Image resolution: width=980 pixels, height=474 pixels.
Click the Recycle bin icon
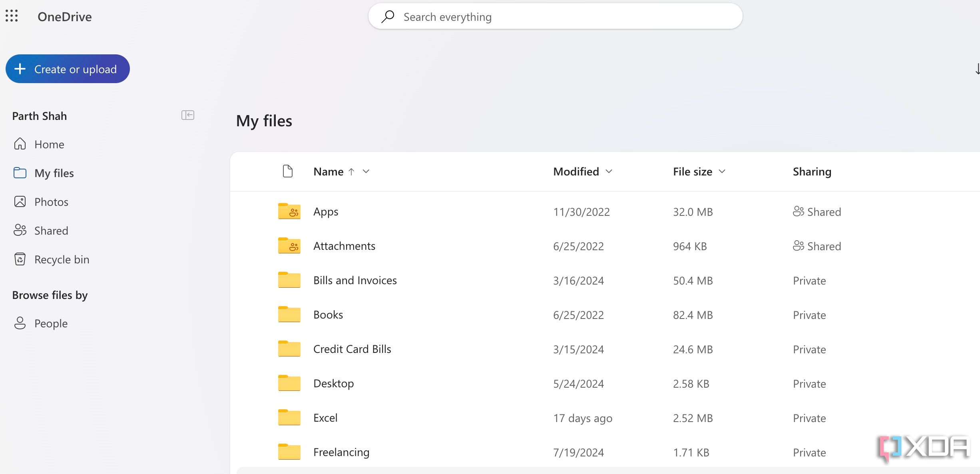(20, 259)
